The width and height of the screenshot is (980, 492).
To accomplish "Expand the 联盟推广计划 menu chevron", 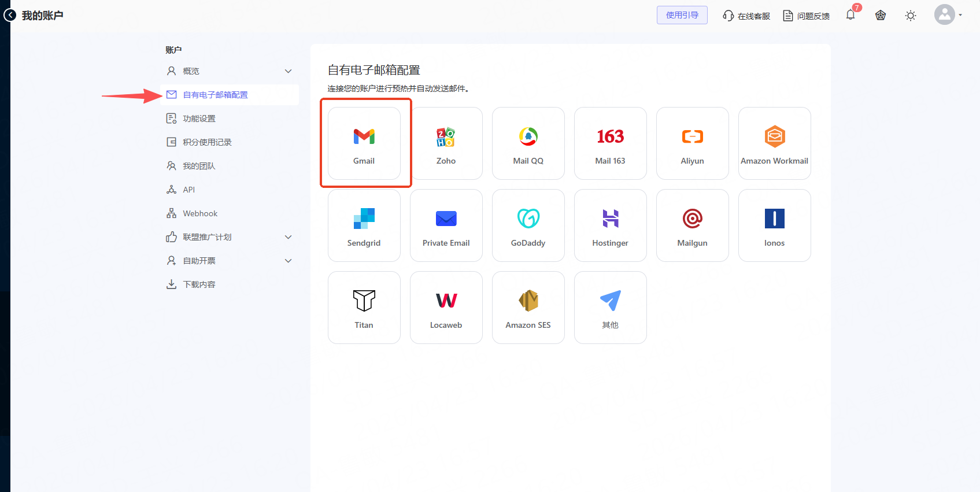I will coord(288,237).
